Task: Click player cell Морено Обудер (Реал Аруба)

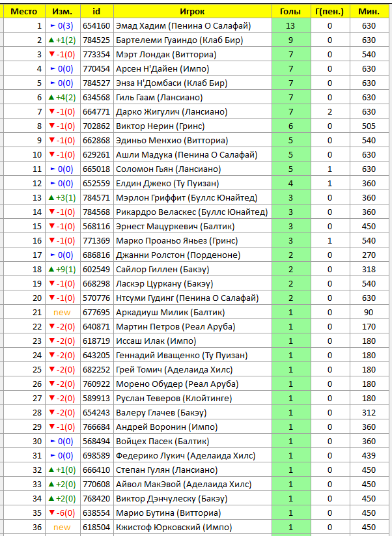Action: point(192,384)
